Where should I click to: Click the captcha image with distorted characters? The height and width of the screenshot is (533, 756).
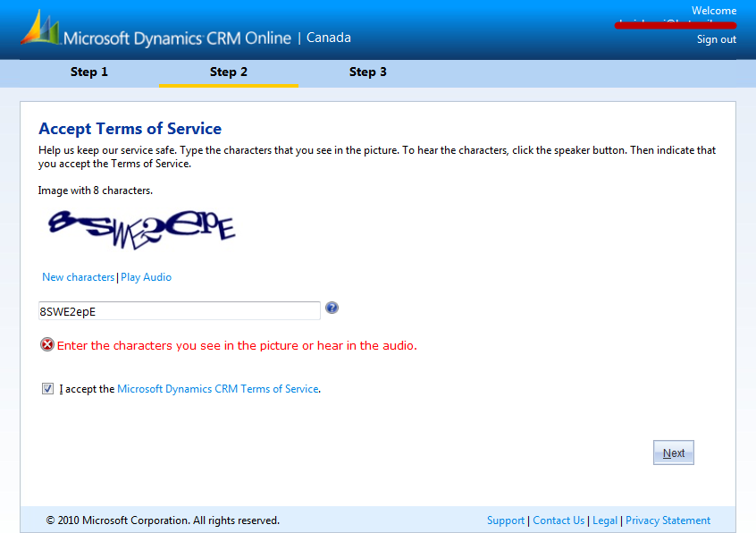[x=141, y=230]
